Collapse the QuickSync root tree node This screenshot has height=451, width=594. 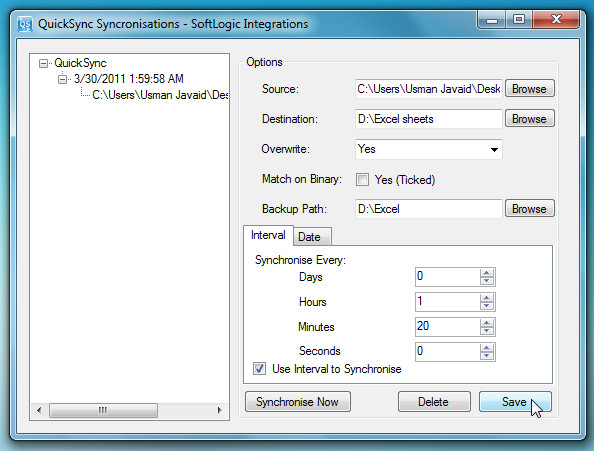44,63
